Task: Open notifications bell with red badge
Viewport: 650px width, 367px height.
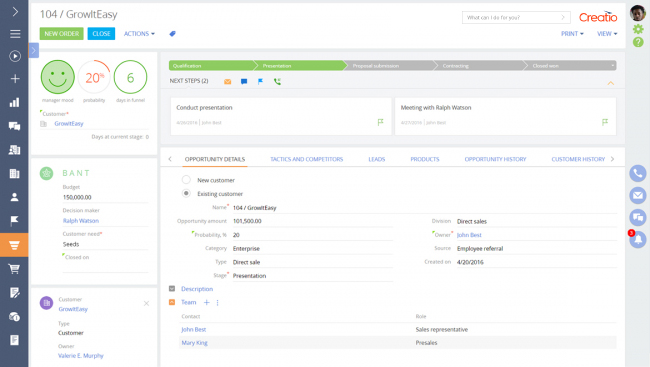Action: click(x=638, y=239)
